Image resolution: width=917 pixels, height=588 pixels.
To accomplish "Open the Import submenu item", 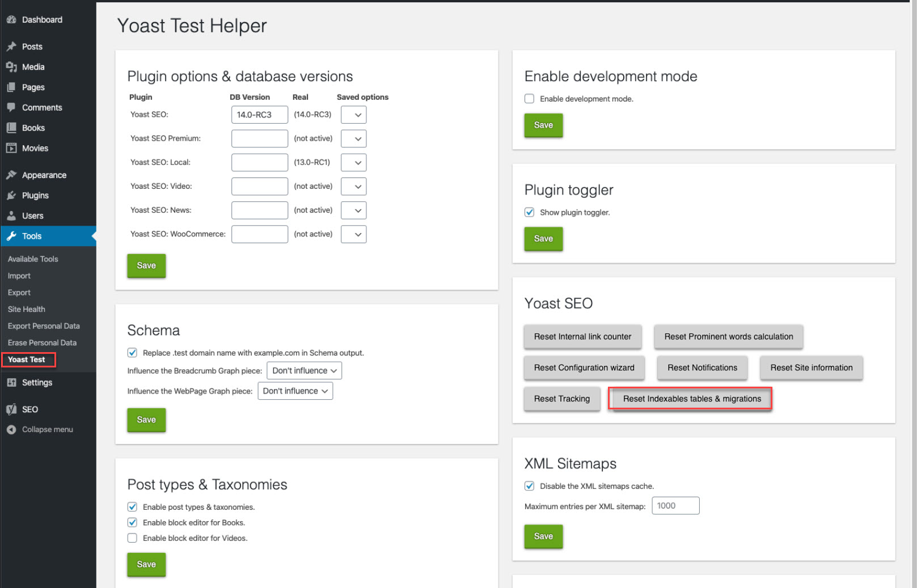I will click(x=19, y=276).
